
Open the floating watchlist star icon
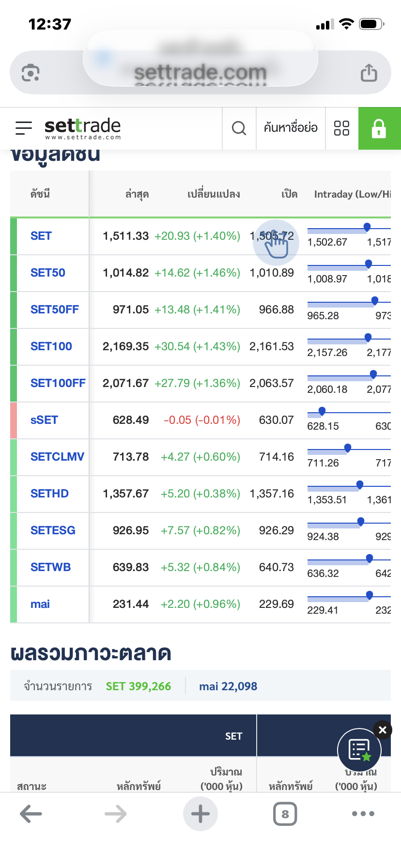coord(359,750)
